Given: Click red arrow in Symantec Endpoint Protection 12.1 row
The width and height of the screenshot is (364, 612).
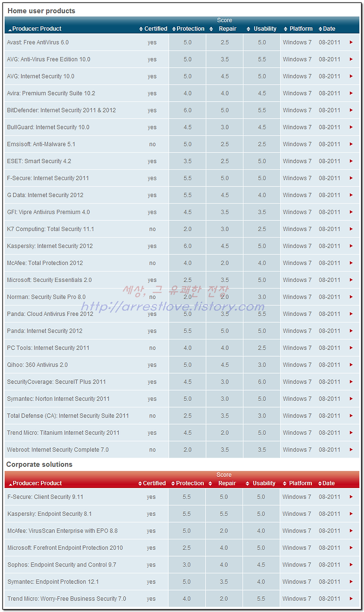Looking at the screenshot, I should (x=351, y=582).
